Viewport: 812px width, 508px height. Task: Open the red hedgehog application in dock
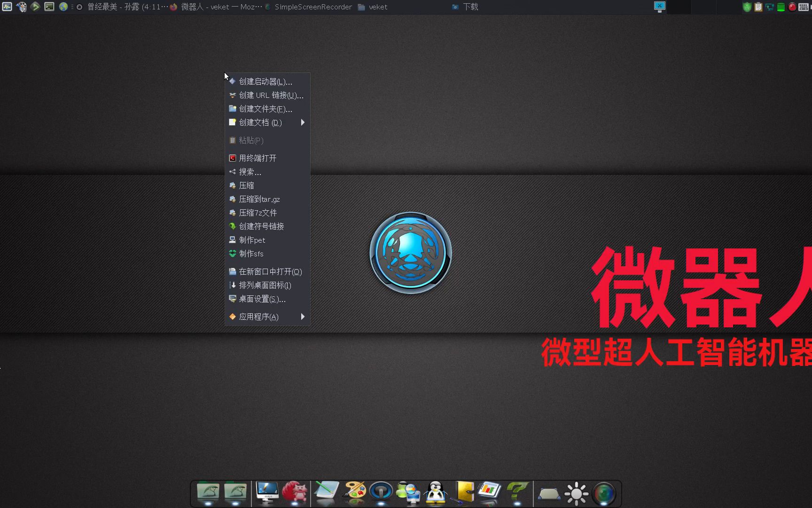[x=296, y=492]
